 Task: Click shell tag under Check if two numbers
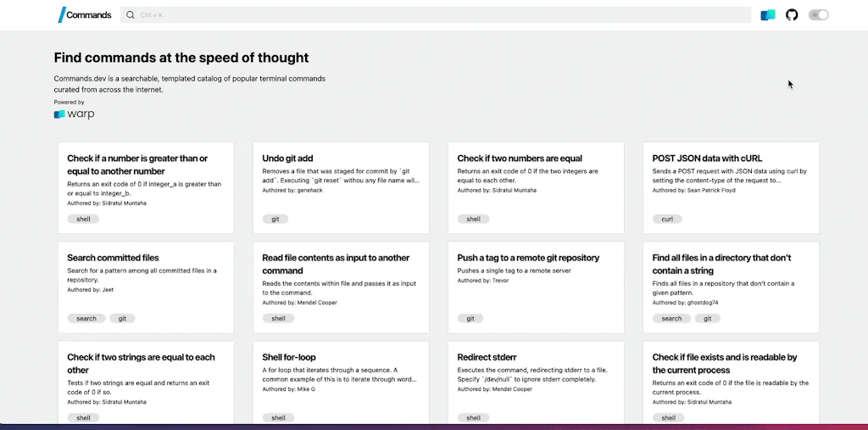(x=473, y=219)
